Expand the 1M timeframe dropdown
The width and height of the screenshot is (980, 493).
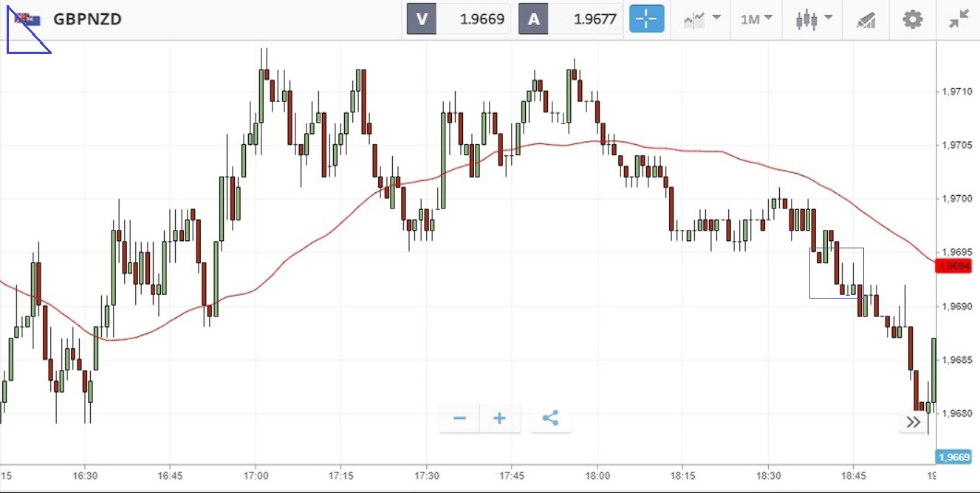point(757,19)
